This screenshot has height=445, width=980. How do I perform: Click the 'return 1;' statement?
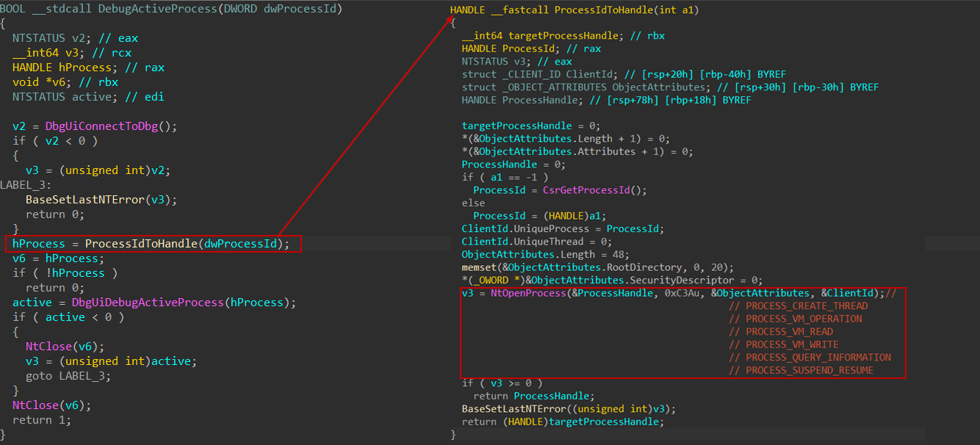pyautogui.click(x=42, y=420)
